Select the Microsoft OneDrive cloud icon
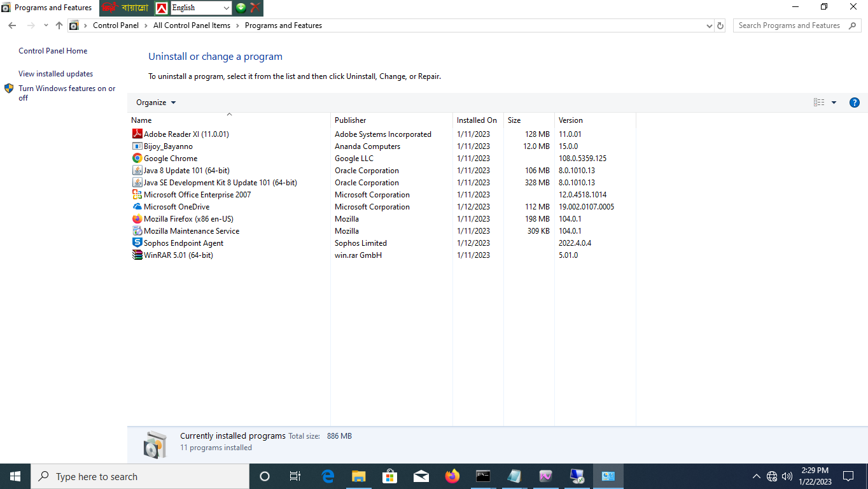The height and width of the screenshot is (489, 868). click(x=137, y=206)
